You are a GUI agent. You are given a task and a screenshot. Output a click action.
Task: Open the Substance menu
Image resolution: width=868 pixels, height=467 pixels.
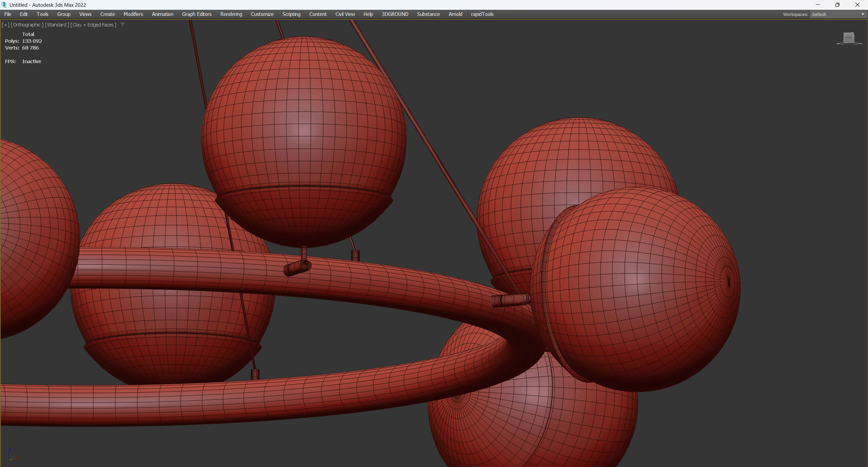click(428, 14)
